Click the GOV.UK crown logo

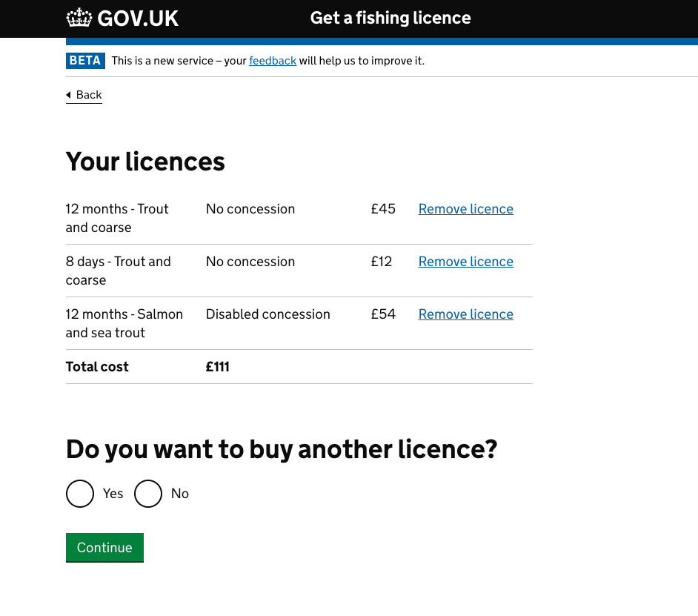77,18
